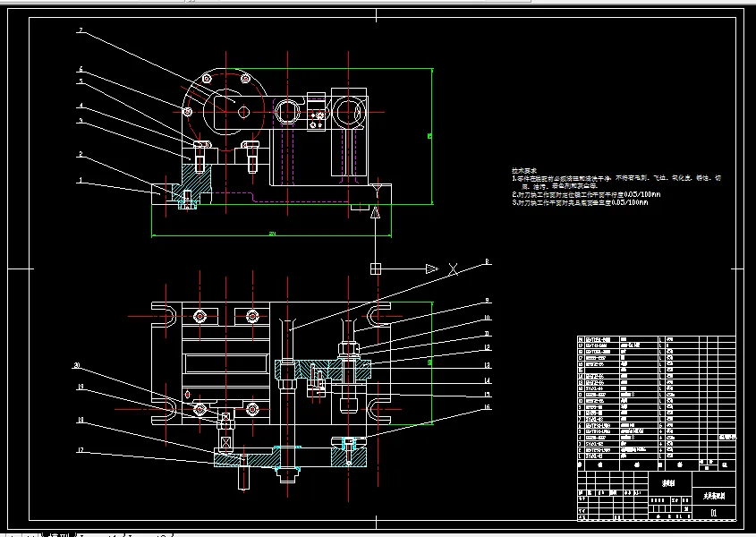
Task: Click the drawing number 01 in title block
Action: [x=714, y=513]
